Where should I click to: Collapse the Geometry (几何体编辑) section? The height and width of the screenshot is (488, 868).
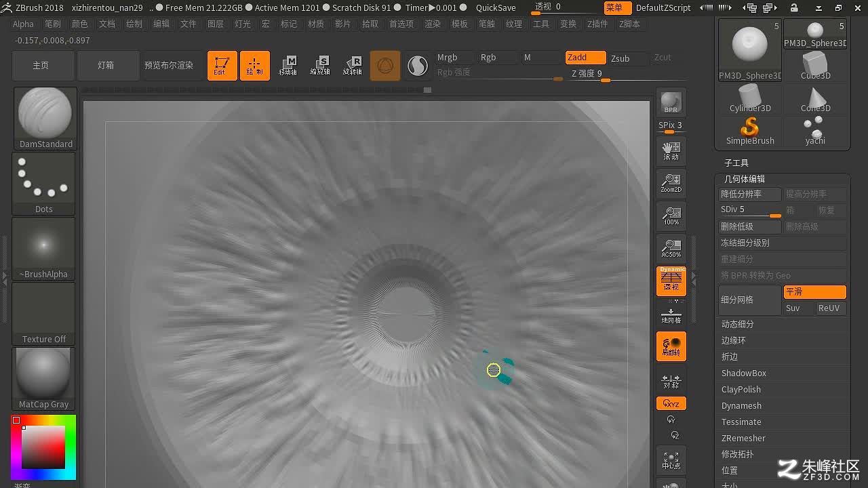pyautogui.click(x=744, y=179)
